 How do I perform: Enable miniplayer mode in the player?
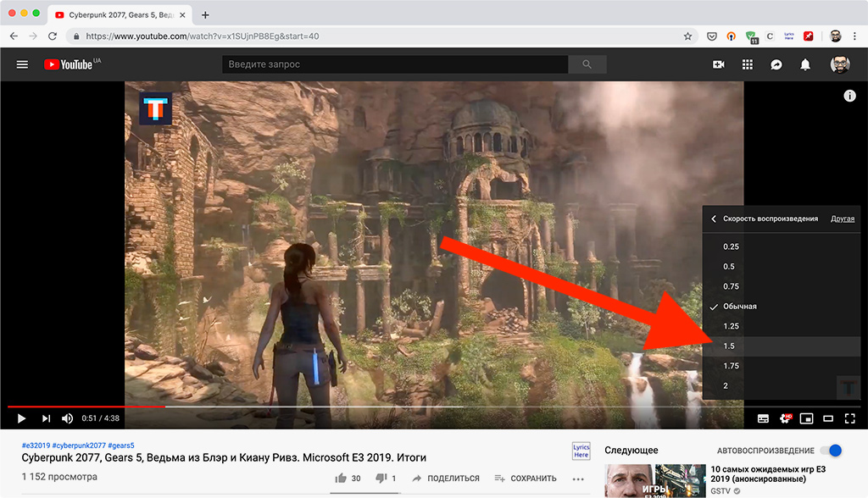(x=807, y=418)
